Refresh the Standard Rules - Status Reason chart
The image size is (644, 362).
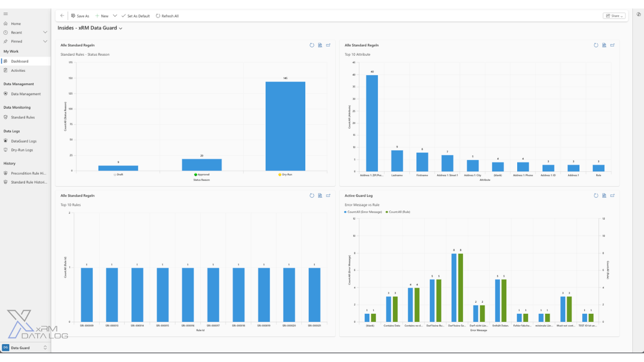312,45
